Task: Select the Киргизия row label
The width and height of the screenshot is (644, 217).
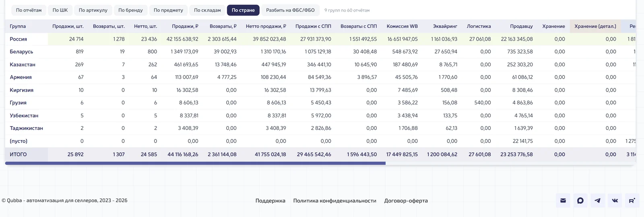Action: click(x=22, y=90)
